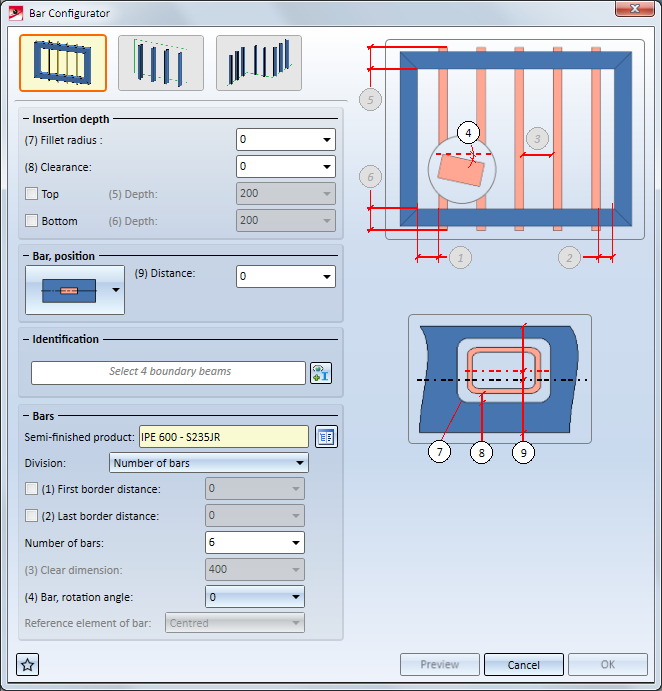This screenshot has width=662, height=691.
Task: Collapse the Bars section
Action: click(x=26, y=416)
